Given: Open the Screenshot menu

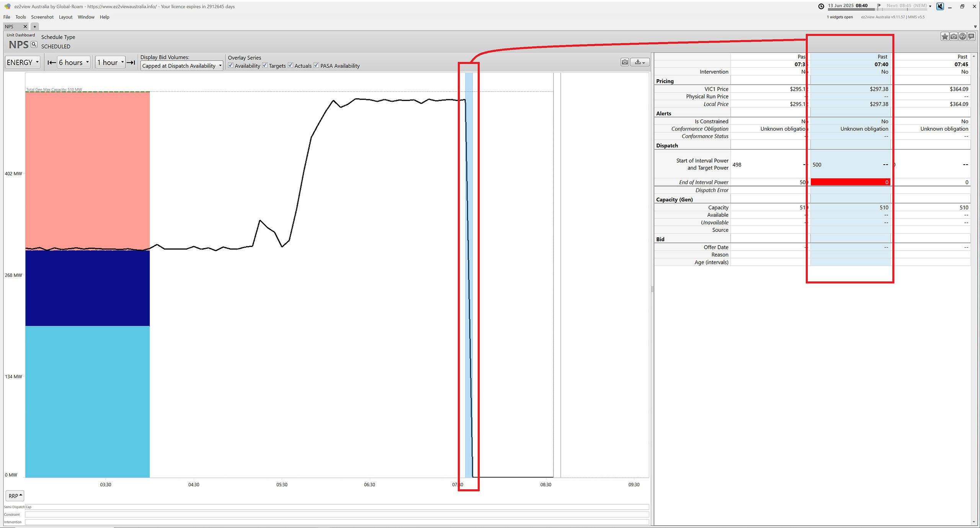Looking at the screenshot, I should [x=42, y=17].
